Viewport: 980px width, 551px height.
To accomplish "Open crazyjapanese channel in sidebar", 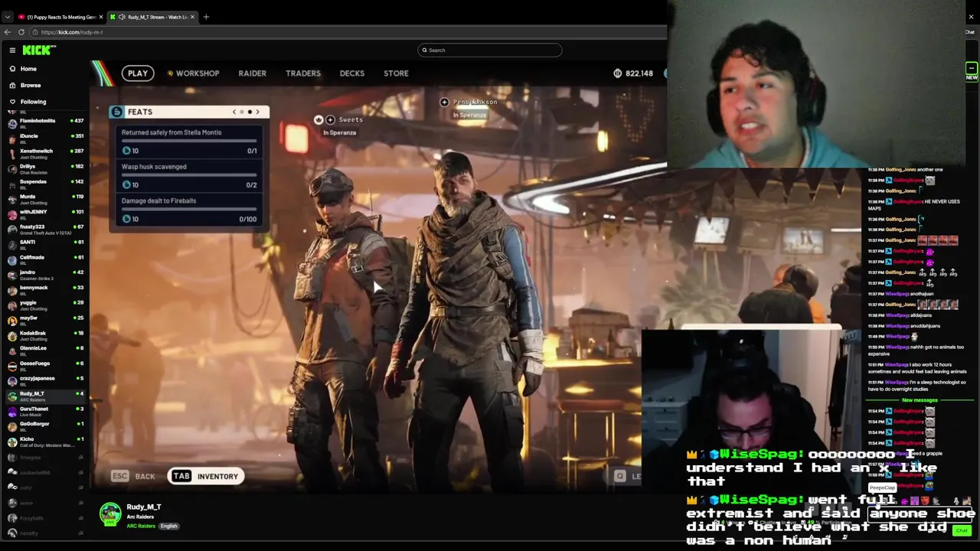I will [45, 380].
